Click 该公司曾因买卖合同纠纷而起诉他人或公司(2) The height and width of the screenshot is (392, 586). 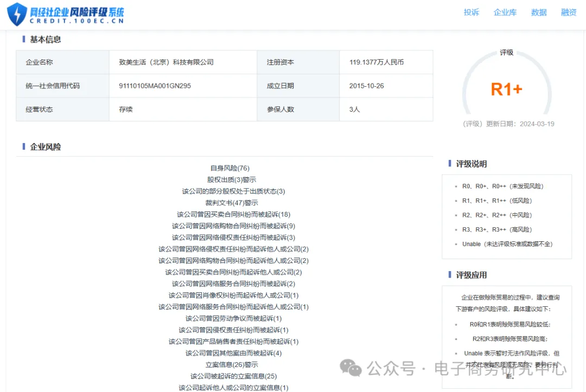point(233,273)
